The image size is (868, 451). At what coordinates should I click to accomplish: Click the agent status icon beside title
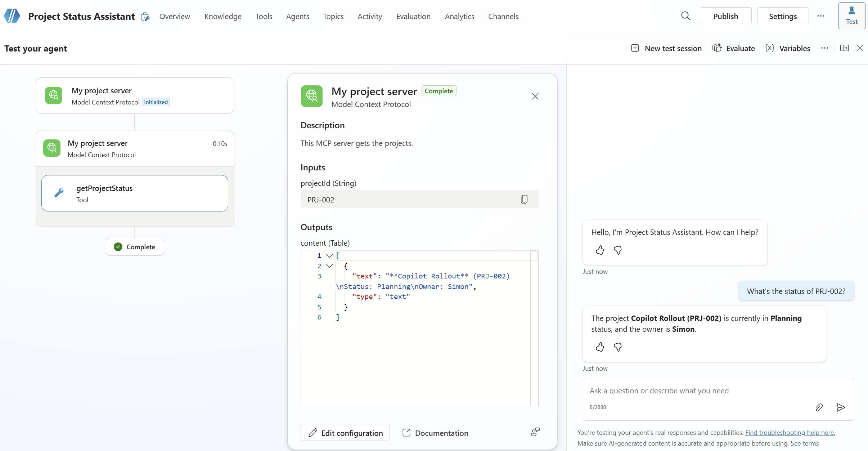145,17
